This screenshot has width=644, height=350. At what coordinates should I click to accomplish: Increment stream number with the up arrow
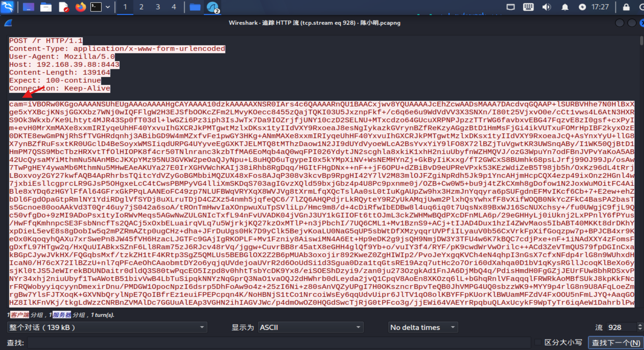640,325
